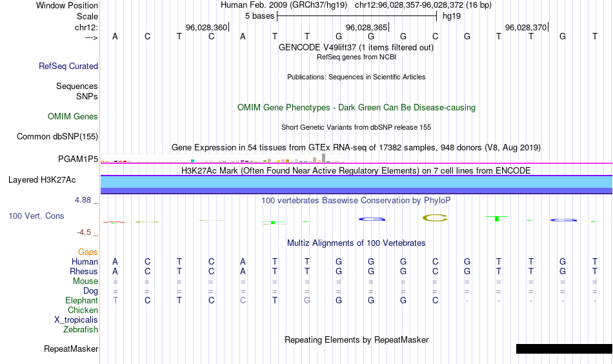The image size is (613, 364).
Task: Click the 100 Vert. Cons label
Action: coord(36,216)
